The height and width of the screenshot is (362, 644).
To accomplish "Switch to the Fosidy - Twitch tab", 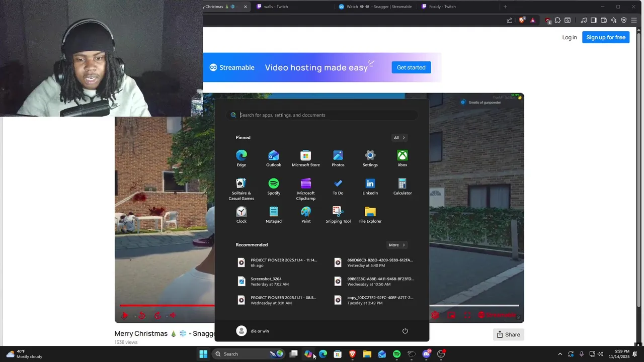I will pyautogui.click(x=458, y=7).
